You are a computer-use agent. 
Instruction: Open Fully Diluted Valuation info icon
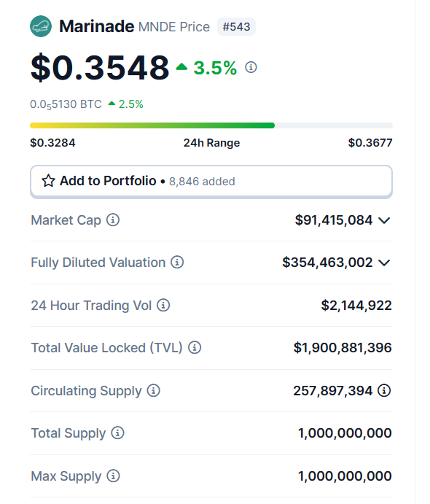(177, 263)
